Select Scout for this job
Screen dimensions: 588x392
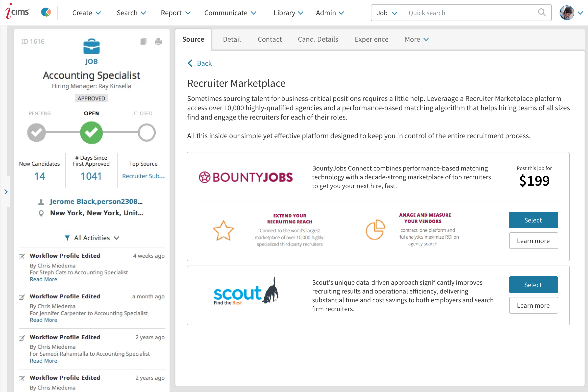click(533, 285)
